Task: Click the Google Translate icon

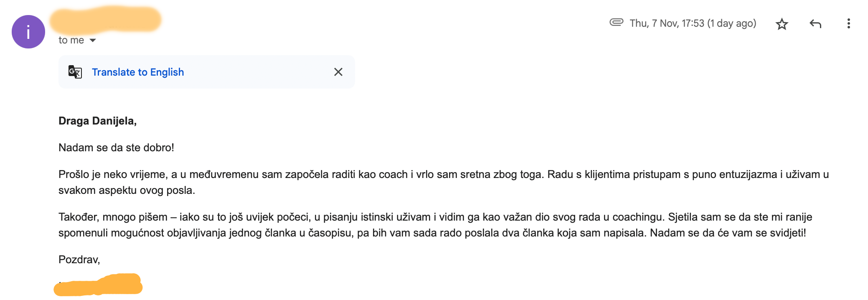Action: coord(75,72)
